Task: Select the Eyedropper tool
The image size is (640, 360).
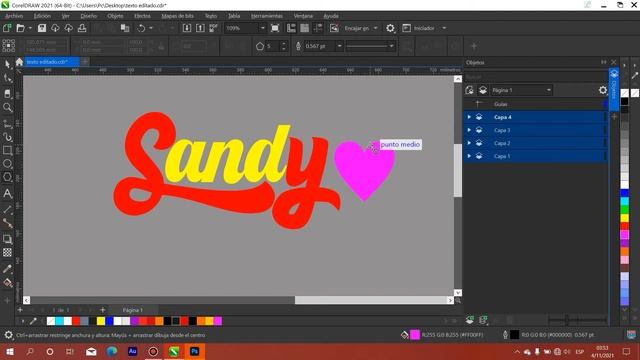Action: 7,269
